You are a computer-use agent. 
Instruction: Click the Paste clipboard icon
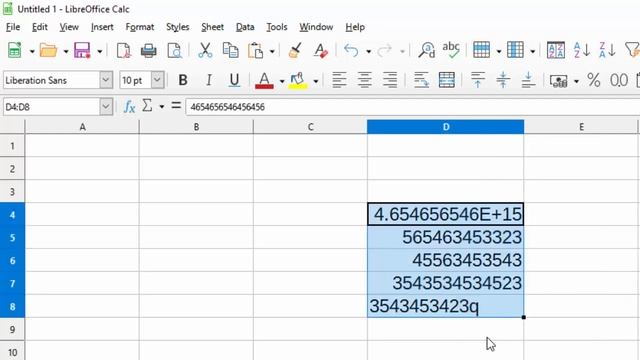tap(256, 51)
